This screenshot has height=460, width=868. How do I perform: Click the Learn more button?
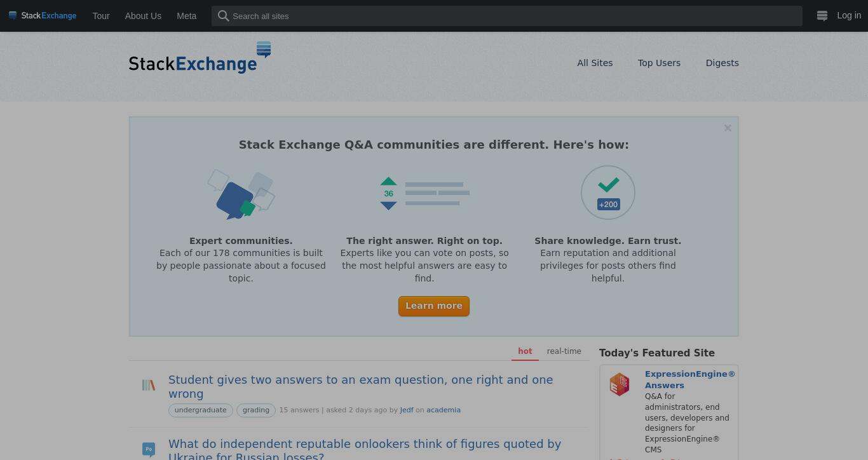click(x=434, y=306)
